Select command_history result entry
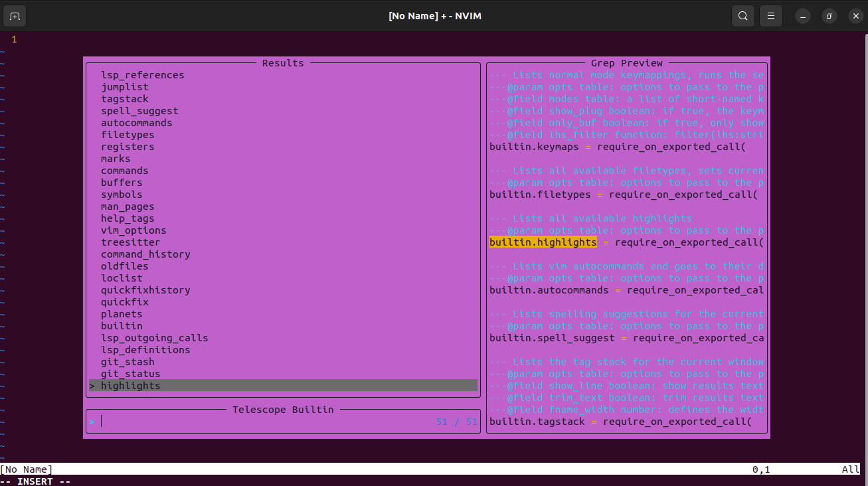The width and height of the screenshot is (868, 486). click(x=145, y=254)
